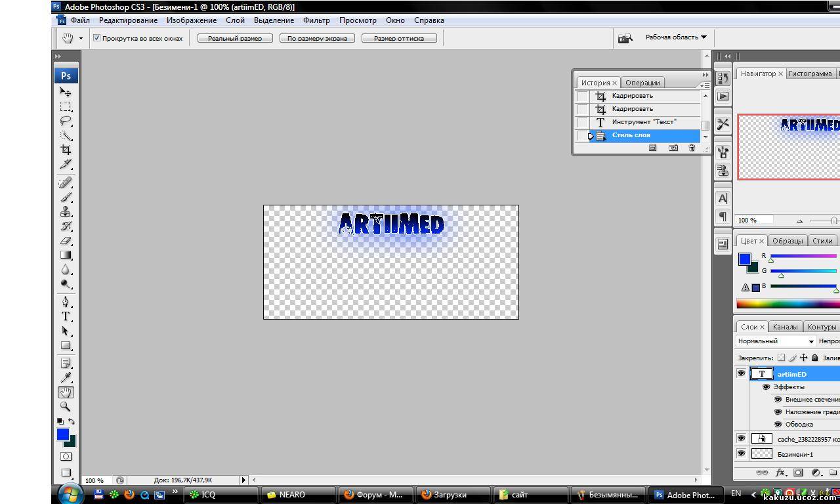Hide the Безимени-1 layer
Image resolution: width=840 pixels, height=504 pixels.
click(741, 453)
